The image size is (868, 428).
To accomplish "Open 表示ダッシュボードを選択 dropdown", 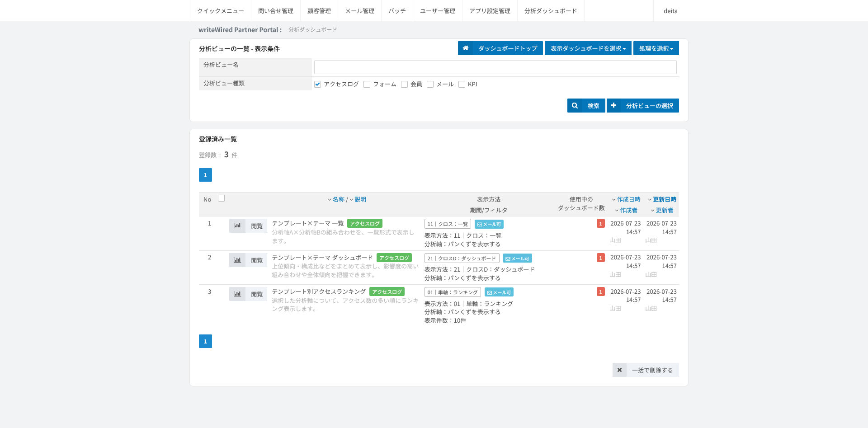I will [588, 48].
